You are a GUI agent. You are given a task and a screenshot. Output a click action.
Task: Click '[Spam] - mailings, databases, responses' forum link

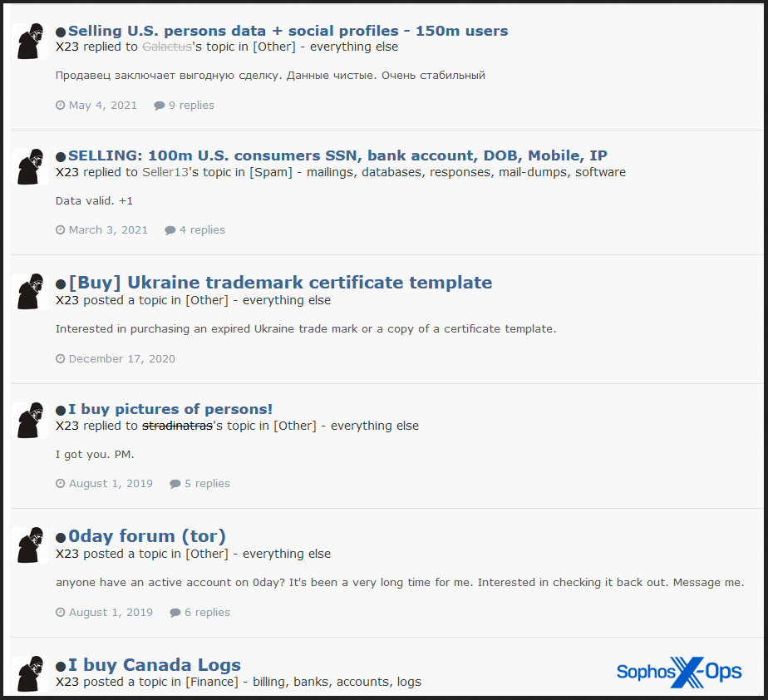click(x=437, y=172)
